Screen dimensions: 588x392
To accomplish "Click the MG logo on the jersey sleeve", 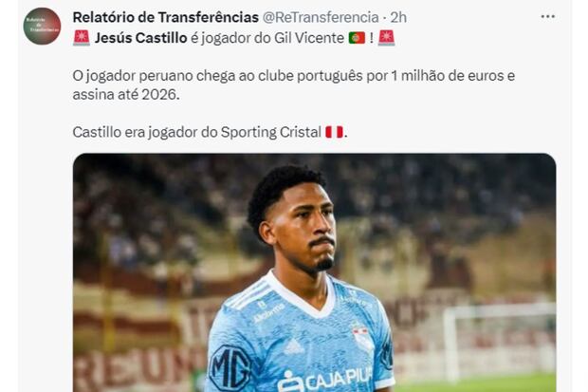I will [x=230, y=367].
